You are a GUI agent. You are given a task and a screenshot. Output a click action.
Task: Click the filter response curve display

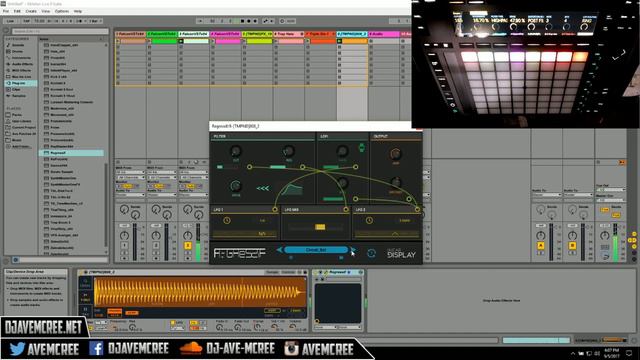pyautogui.click(x=291, y=189)
